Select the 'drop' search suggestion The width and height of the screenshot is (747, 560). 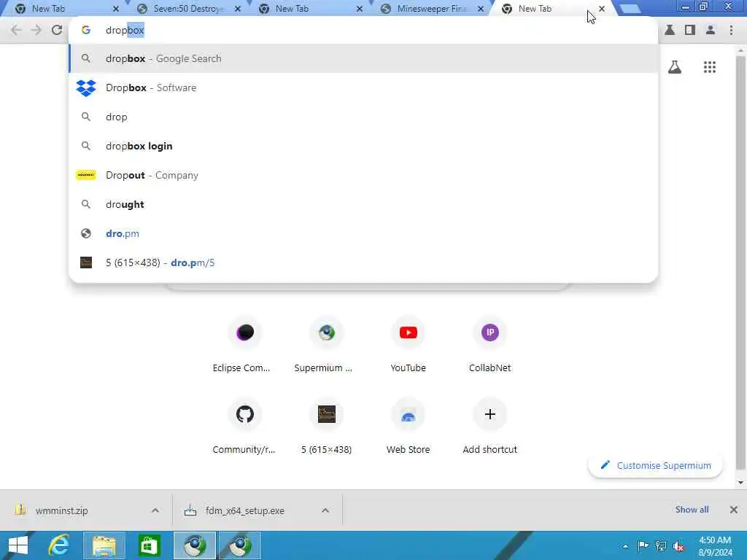click(x=363, y=117)
